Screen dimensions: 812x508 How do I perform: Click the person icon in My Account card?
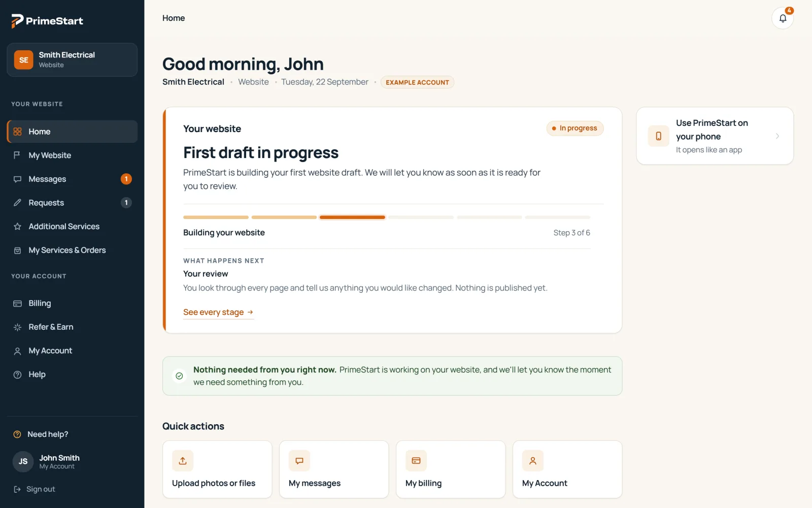tap(533, 461)
